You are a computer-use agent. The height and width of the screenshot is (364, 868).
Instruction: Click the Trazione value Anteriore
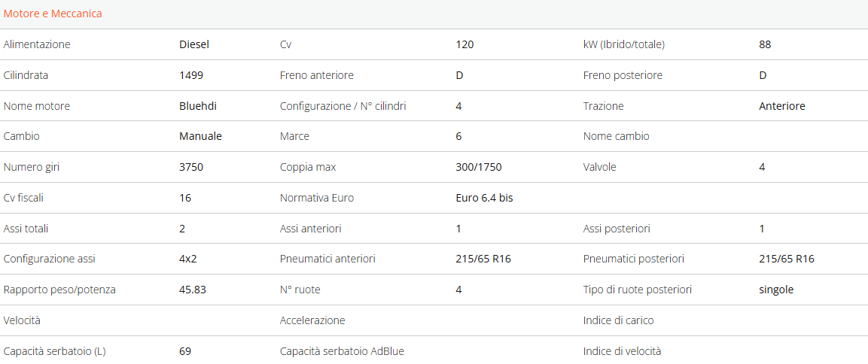782,106
